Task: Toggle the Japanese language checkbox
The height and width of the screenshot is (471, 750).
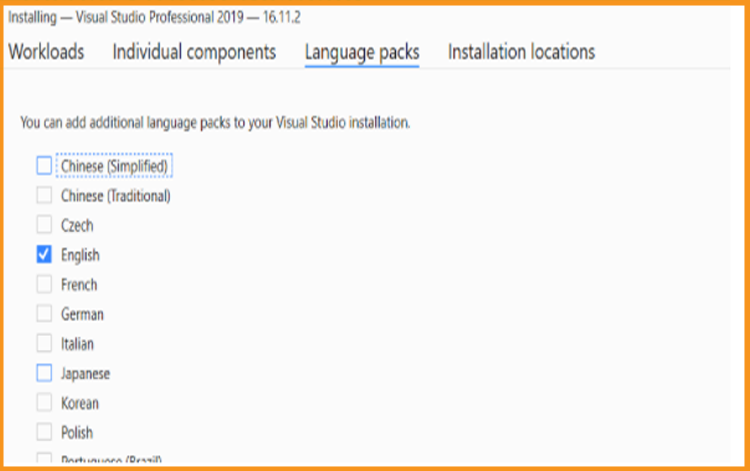Action: [x=44, y=373]
